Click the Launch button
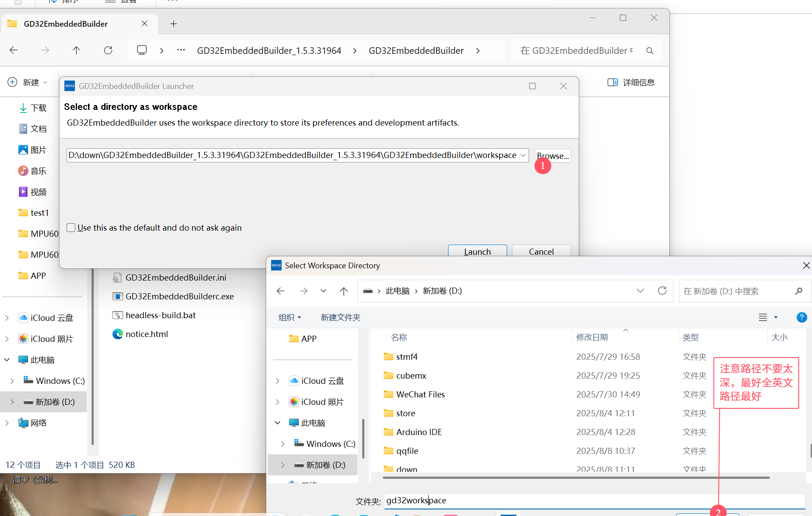 [477, 251]
